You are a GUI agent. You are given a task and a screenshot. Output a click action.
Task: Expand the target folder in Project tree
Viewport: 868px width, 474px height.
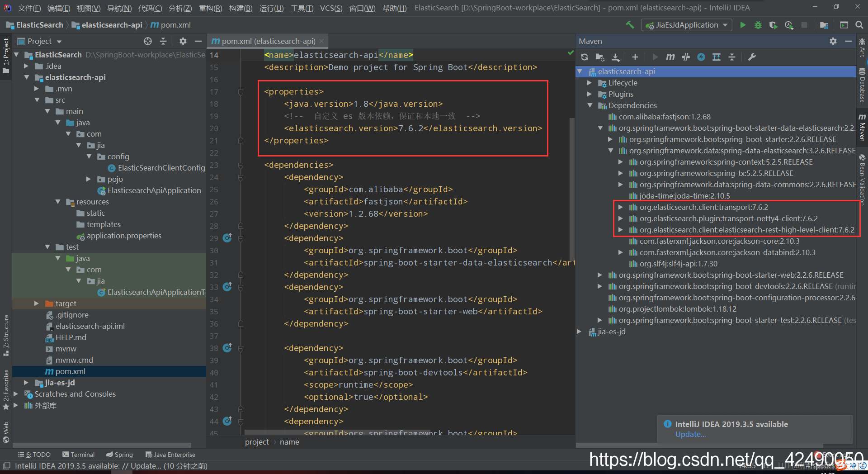tap(37, 303)
